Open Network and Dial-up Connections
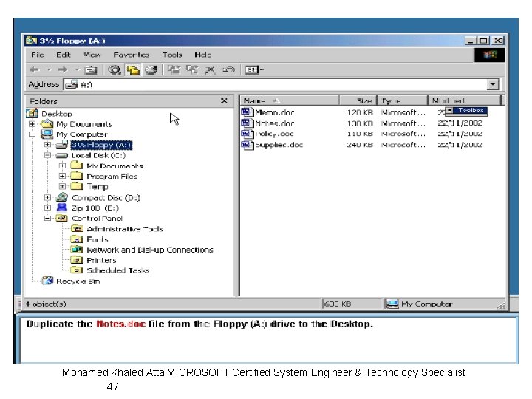 tap(149, 250)
